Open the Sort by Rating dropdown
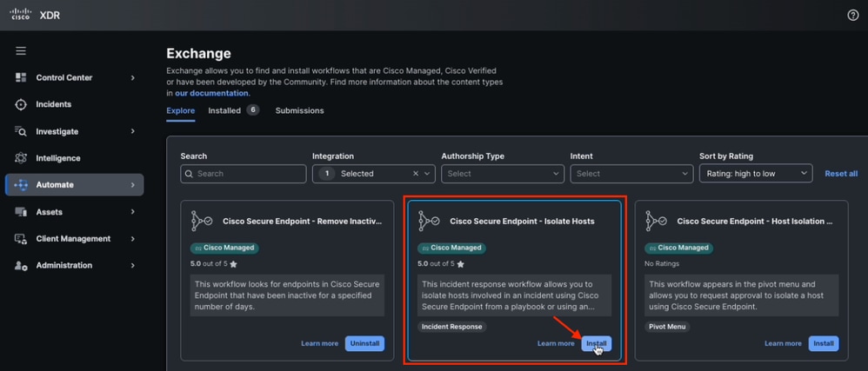868x371 pixels. pyautogui.click(x=756, y=174)
